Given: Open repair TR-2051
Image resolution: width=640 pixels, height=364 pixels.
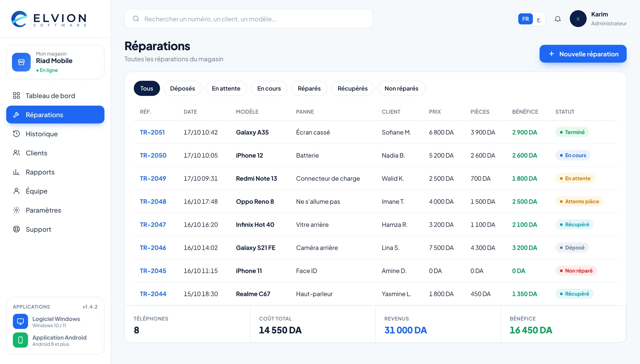Looking at the screenshot, I should point(152,132).
